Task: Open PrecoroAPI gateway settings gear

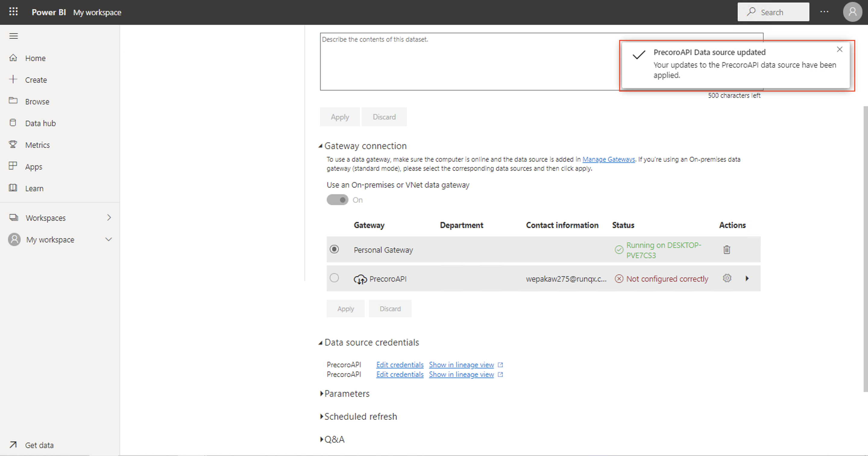Action: coord(727,278)
